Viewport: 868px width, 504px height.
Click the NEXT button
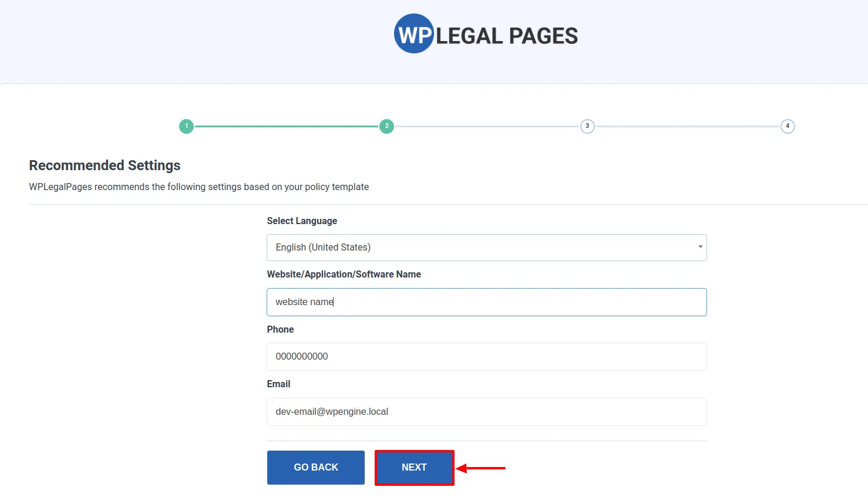(415, 468)
